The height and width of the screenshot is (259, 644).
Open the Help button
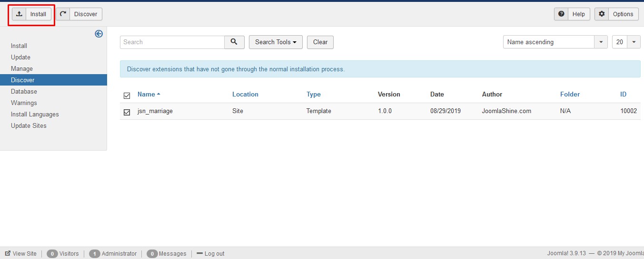tap(572, 14)
